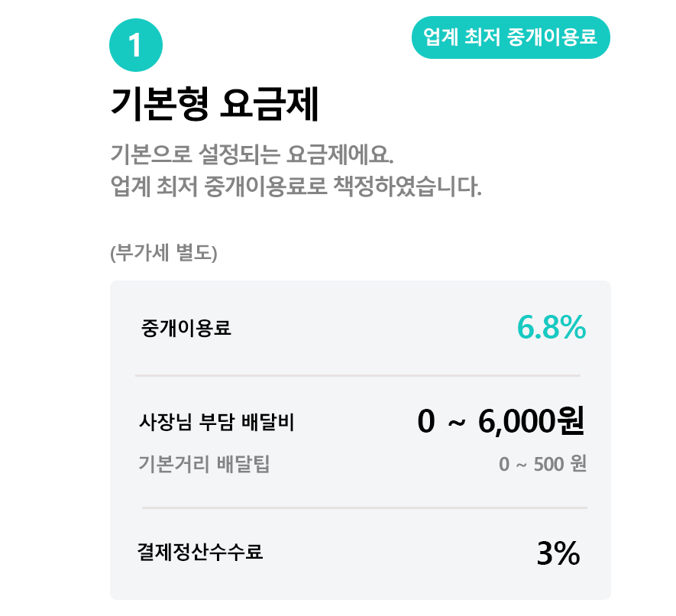The width and height of the screenshot is (676, 616).
Task: Click the teal 6.8% fee value
Action: [551, 328]
